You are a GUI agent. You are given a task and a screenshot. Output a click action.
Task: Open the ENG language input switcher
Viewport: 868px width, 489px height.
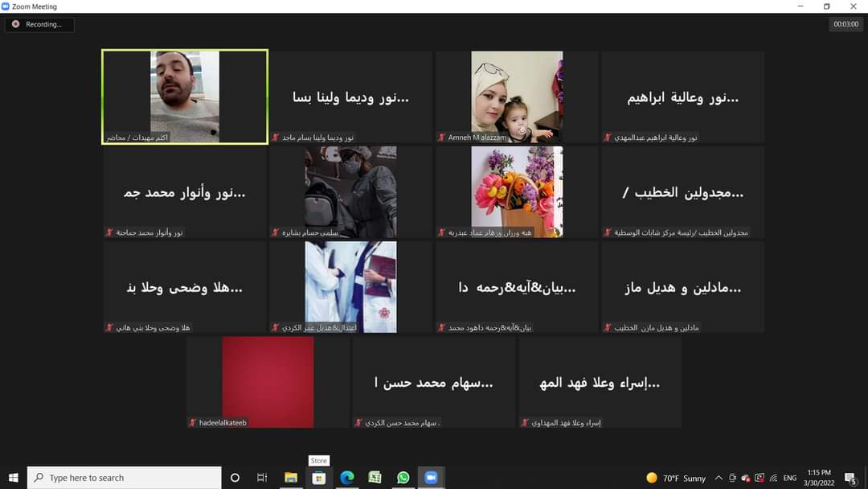click(x=790, y=478)
